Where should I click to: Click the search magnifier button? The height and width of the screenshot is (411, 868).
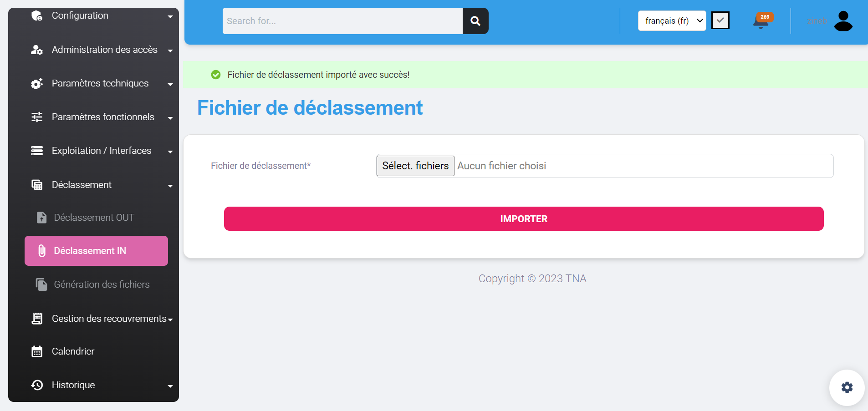tap(475, 21)
